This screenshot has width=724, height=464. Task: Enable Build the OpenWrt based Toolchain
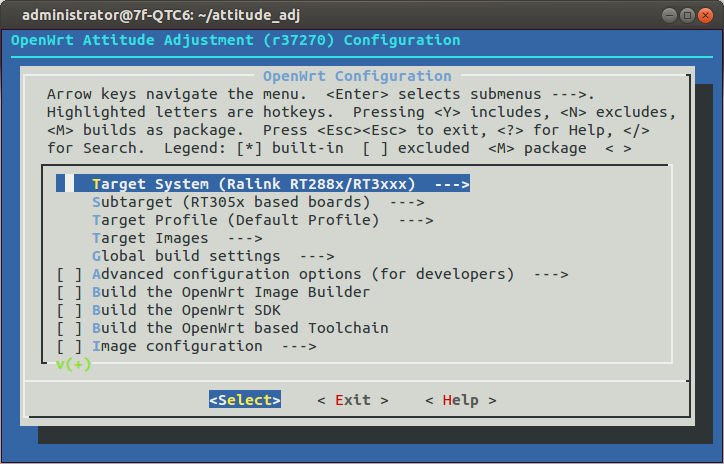[69, 328]
